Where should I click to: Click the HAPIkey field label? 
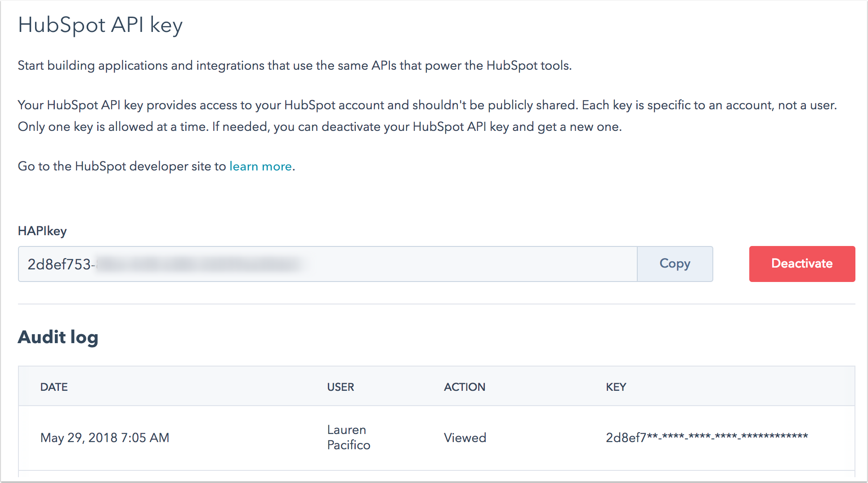(x=42, y=231)
